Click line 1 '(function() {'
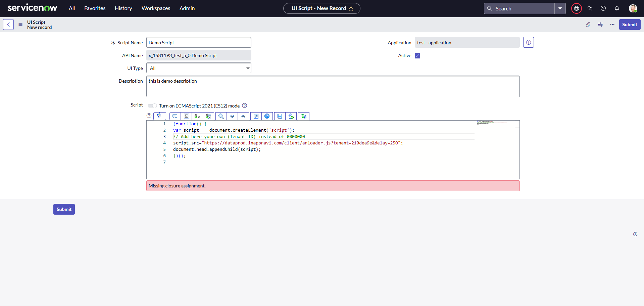 (x=190, y=124)
